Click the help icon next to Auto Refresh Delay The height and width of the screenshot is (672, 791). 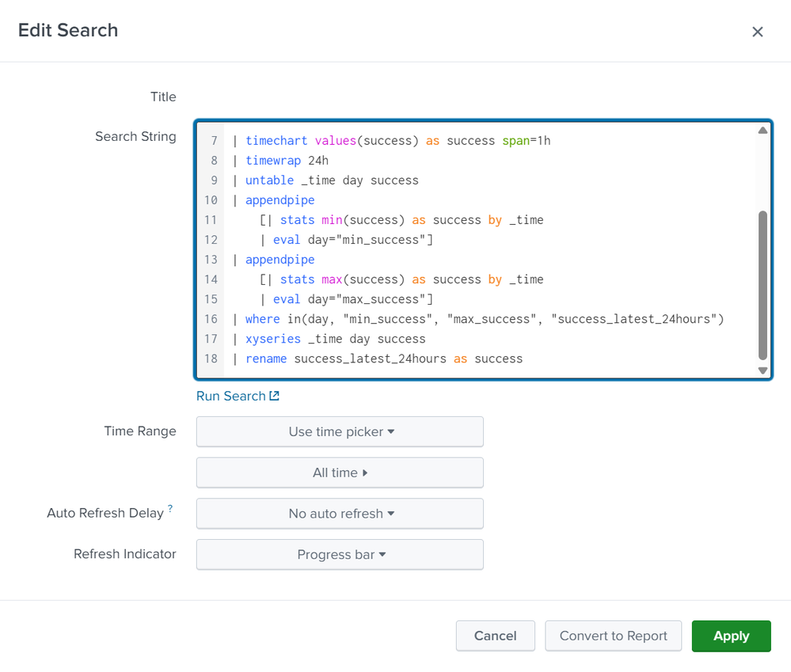point(169,507)
